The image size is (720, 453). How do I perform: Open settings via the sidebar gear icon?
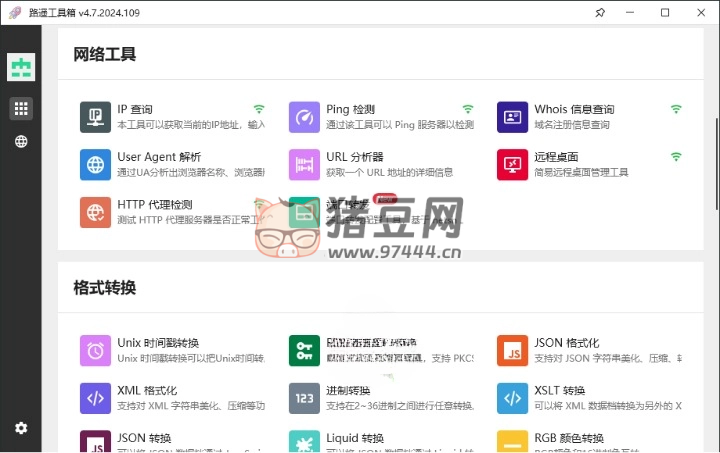(x=21, y=428)
